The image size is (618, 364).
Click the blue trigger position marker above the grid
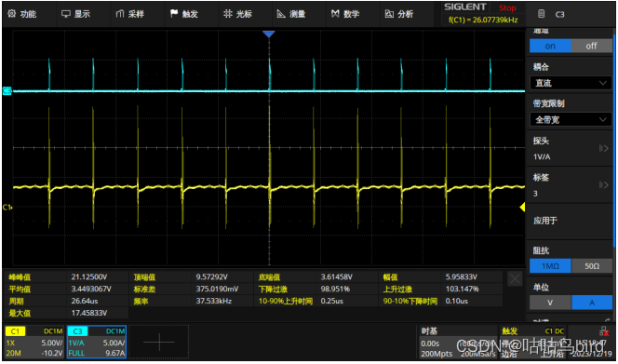point(269,34)
